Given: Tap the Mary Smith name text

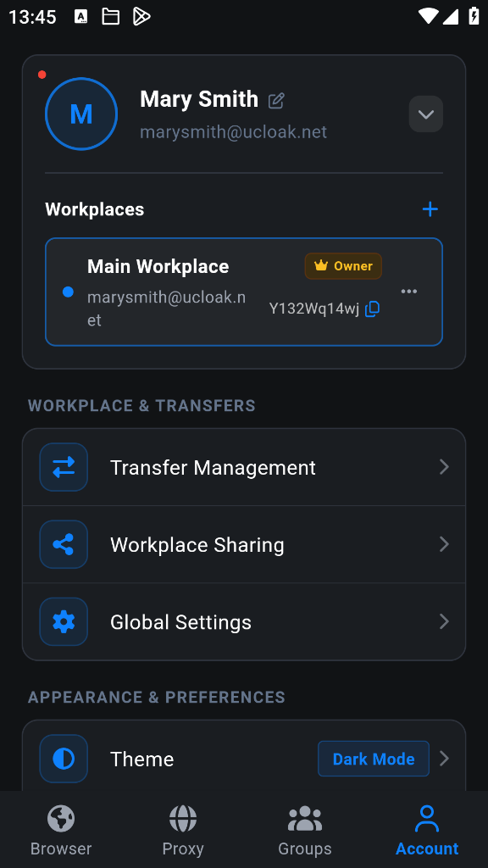Looking at the screenshot, I should click(199, 100).
